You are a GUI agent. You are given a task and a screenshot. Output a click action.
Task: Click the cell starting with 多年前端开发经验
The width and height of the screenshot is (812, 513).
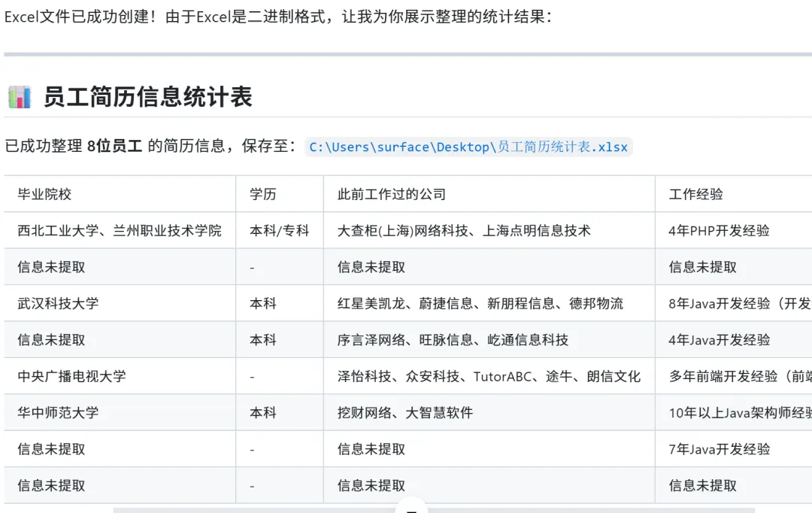click(x=733, y=376)
